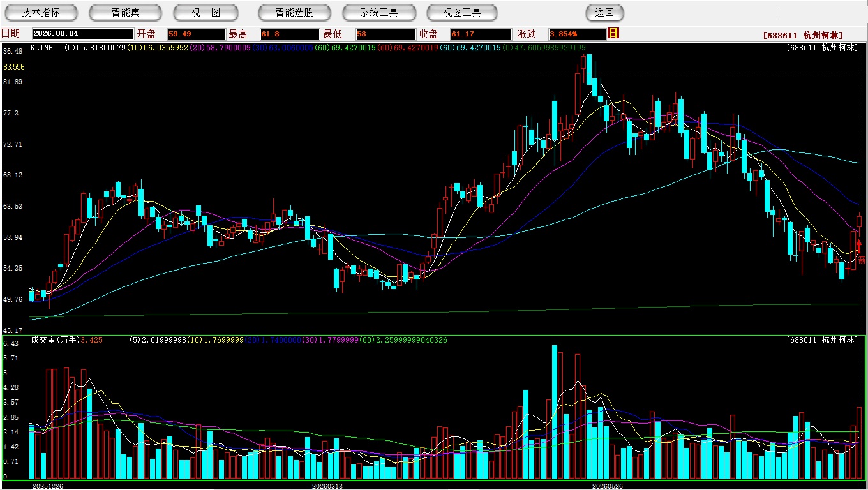The image size is (868, 490).
Task: Open the 视 图 menu button
Action: (206, 12)
